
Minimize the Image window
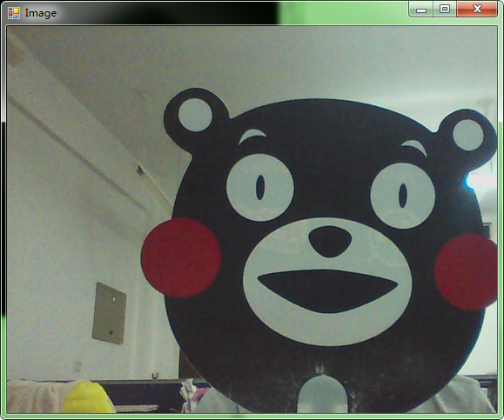(421, 9)
